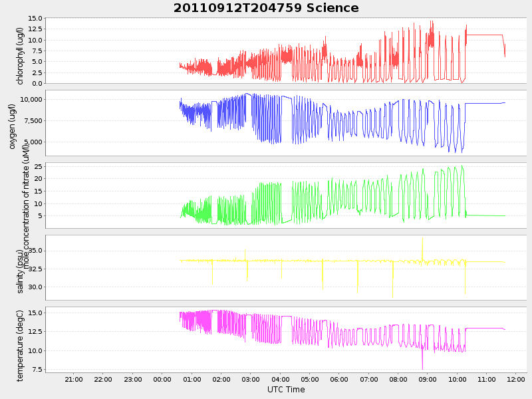This screenshot has height=399, width=532.
Task: Click the 'salinity (psu)' axis label
Action: point(20,271)
